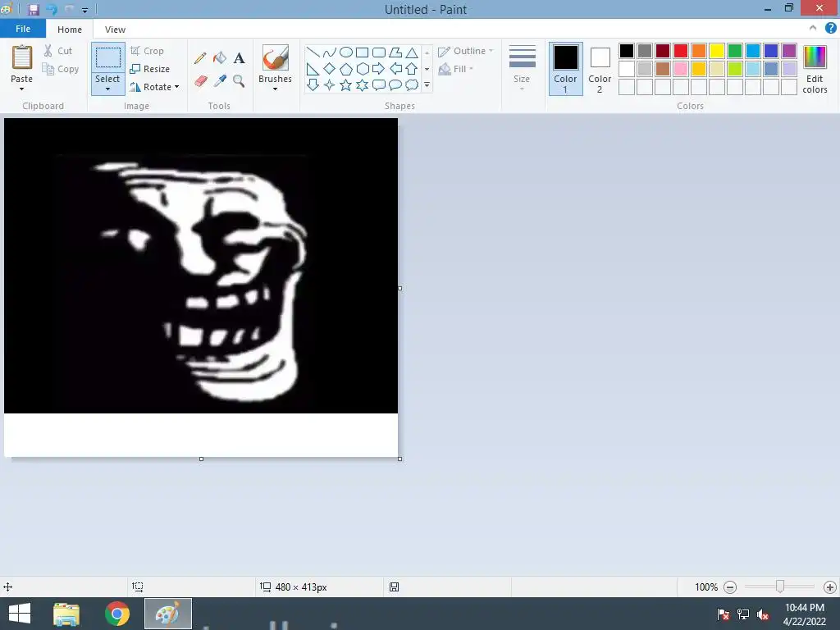The image size is (840, 630).
Task: Choose the Four-point star shape
Action: [330, 84]
